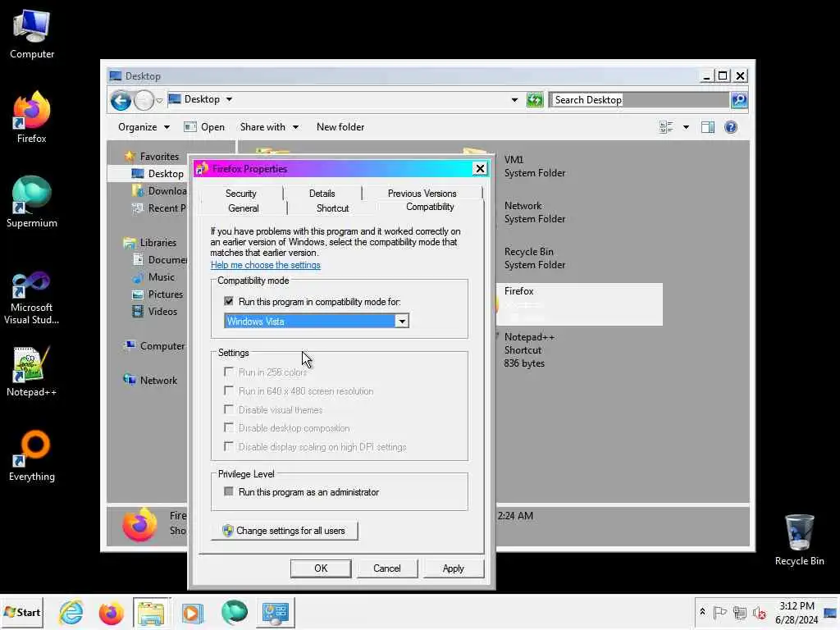Viewport: 840px width, 630px height.
Task: Click the Supermium taskbar icon
Action: (x=234, y=612)
